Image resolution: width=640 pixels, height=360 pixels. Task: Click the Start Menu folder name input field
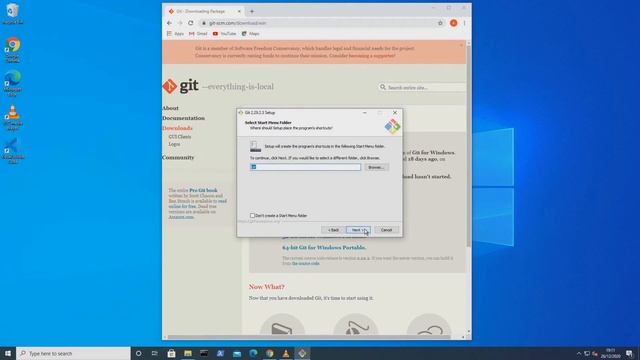[x=305, y=167]
